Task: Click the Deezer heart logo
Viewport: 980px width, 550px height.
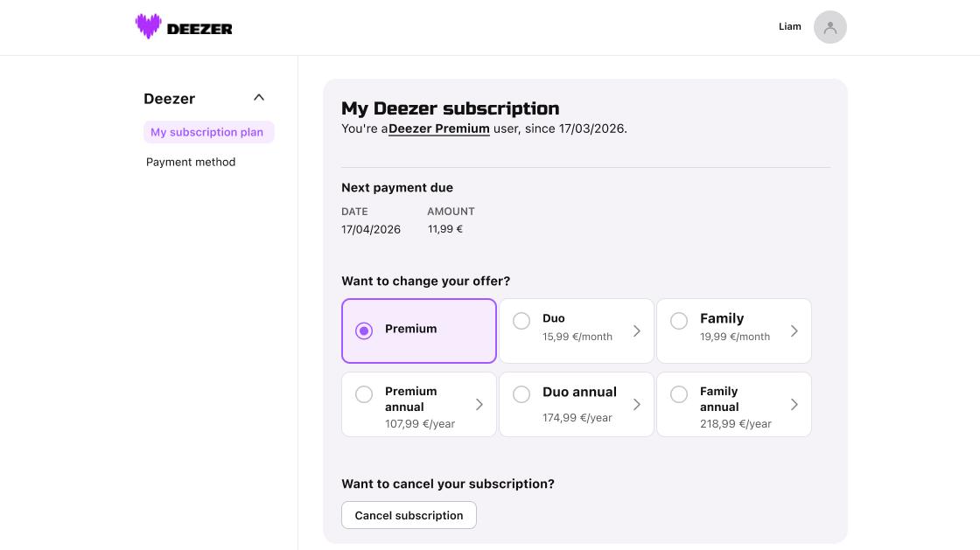Action: pos(148,26)
